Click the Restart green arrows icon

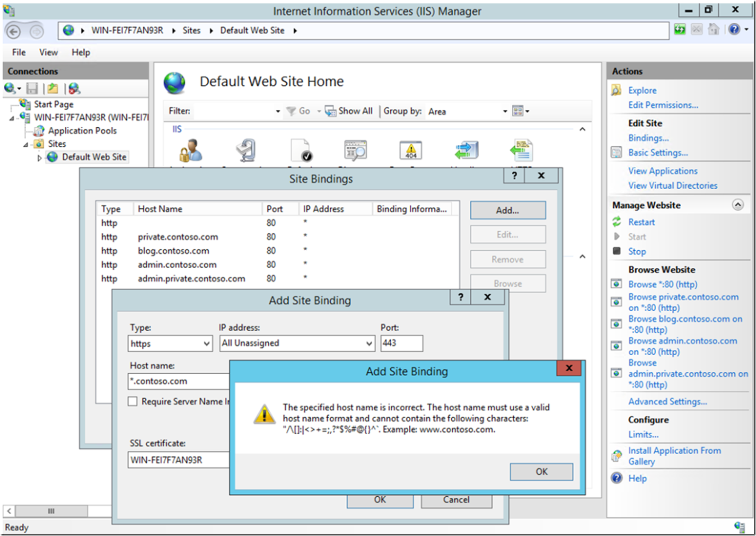(x=616, y=221)
